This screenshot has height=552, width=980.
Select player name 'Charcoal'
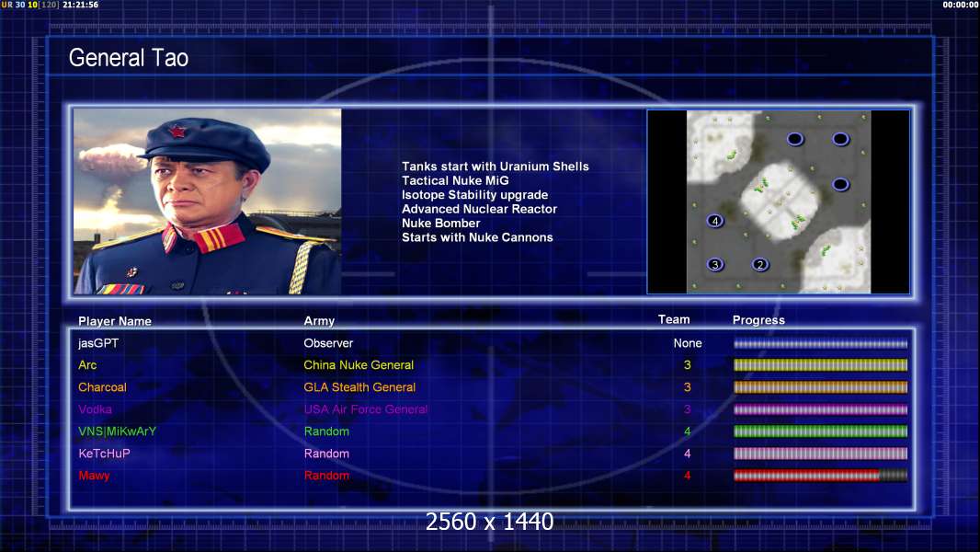pyautogui.click(x=102, y=387)
